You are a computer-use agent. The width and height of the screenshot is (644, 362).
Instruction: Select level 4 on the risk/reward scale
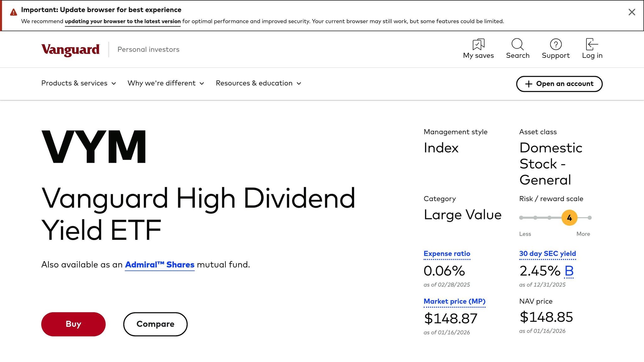(x=569, y=217)
